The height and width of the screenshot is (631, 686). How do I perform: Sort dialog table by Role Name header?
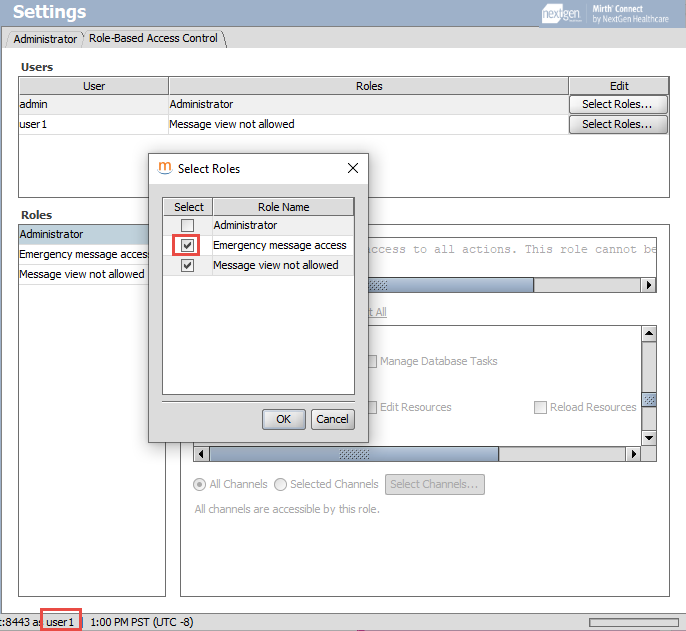[283, 207]
